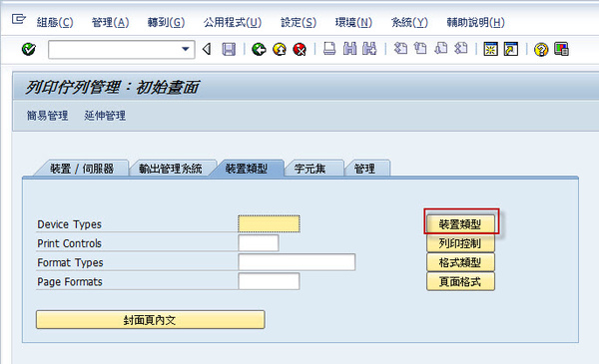
Task: Open the 系統(Y) menu
Action: (x=409, y=23)
